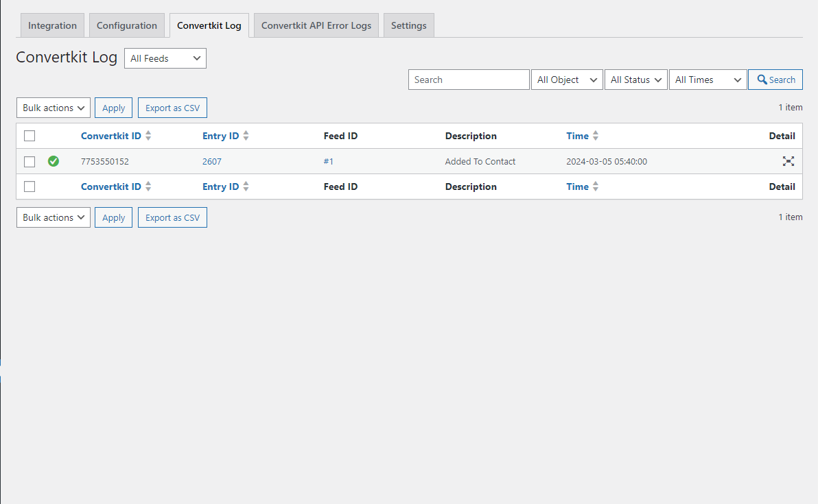
Task: Click Time link in table footer
Action: pyautogui.click(x=578, y=187)
